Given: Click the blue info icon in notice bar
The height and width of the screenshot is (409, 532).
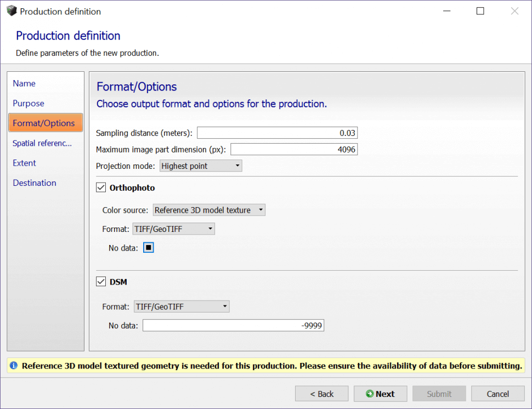Looking at the screenshot, I should point(14,366).
